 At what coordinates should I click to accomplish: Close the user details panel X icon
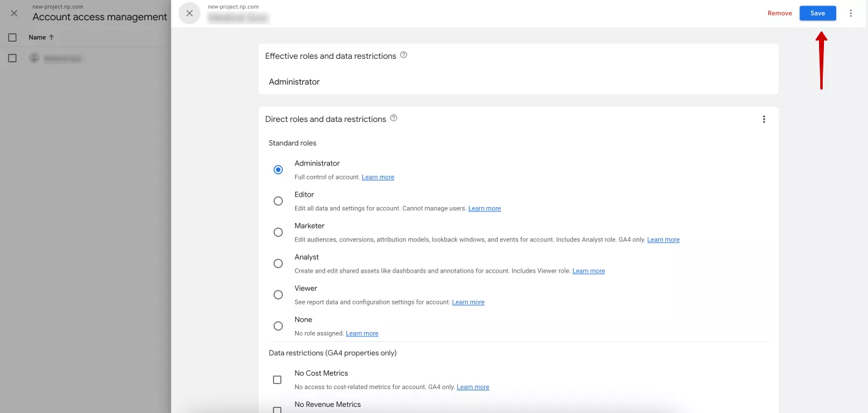click(190, 13)
